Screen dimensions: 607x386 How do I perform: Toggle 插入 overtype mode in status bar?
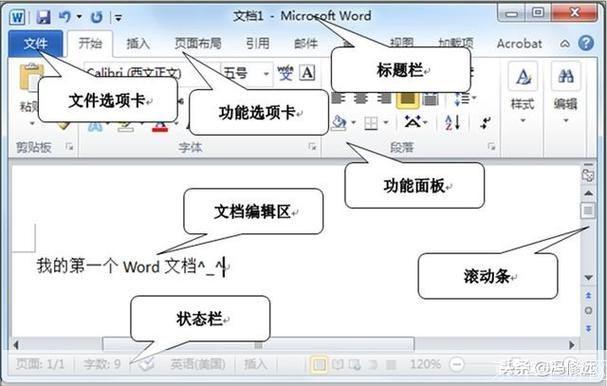(255, 364)
